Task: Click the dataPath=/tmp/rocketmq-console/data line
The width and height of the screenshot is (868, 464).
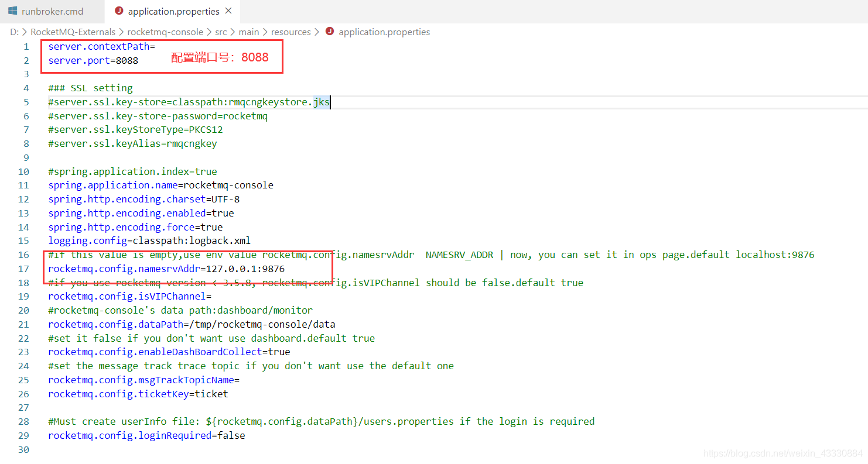Action: tap(192, 324)
